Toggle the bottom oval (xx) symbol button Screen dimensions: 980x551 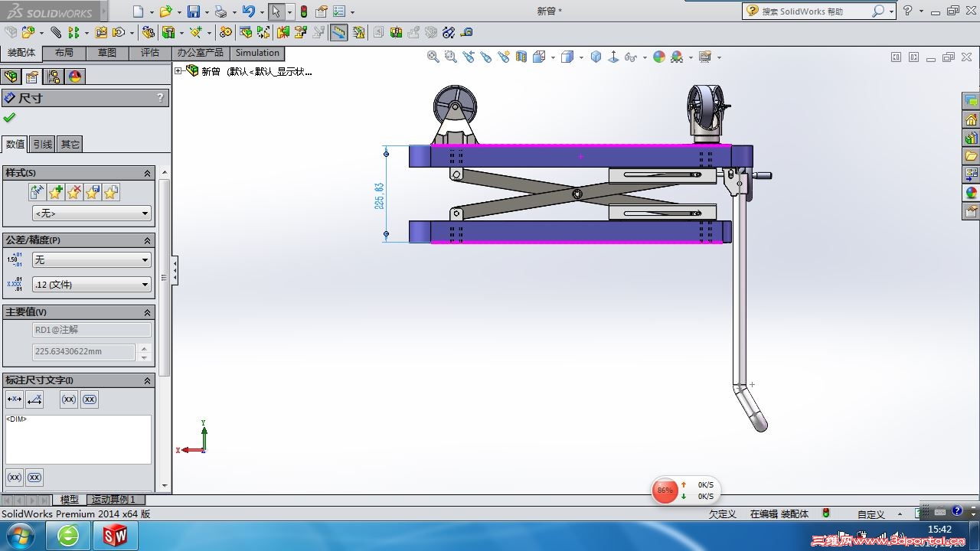pos(34,478)
